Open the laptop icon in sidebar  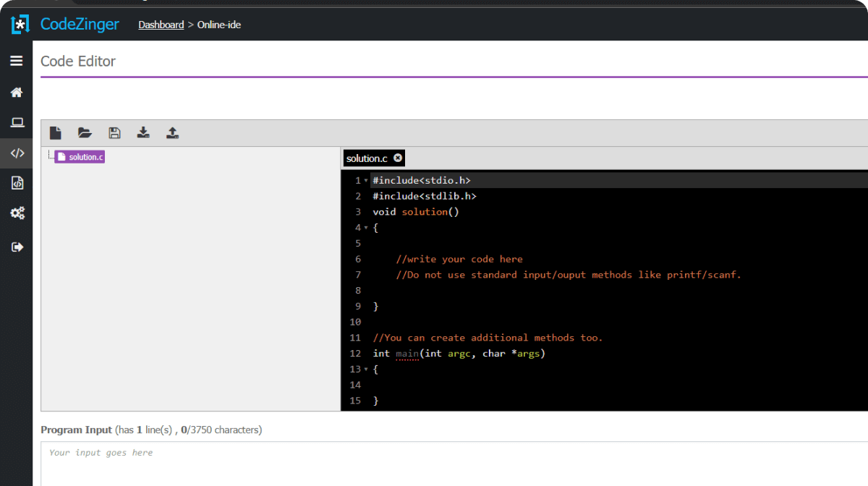coord(17,122)
